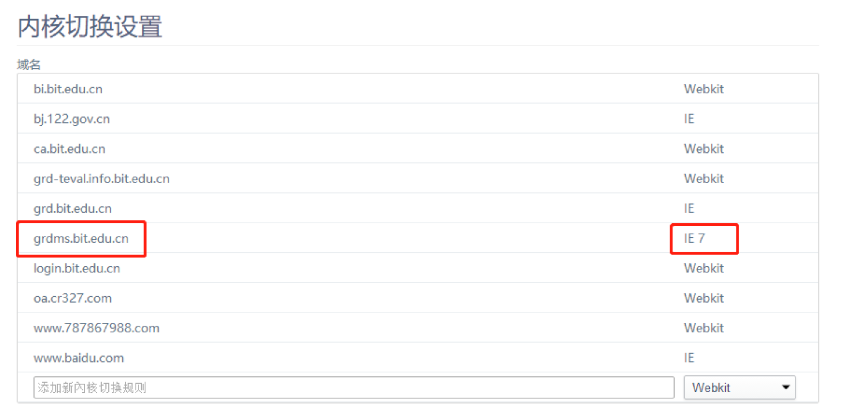Click the IE engine value for www.baidu.com

tap(689, 358)
